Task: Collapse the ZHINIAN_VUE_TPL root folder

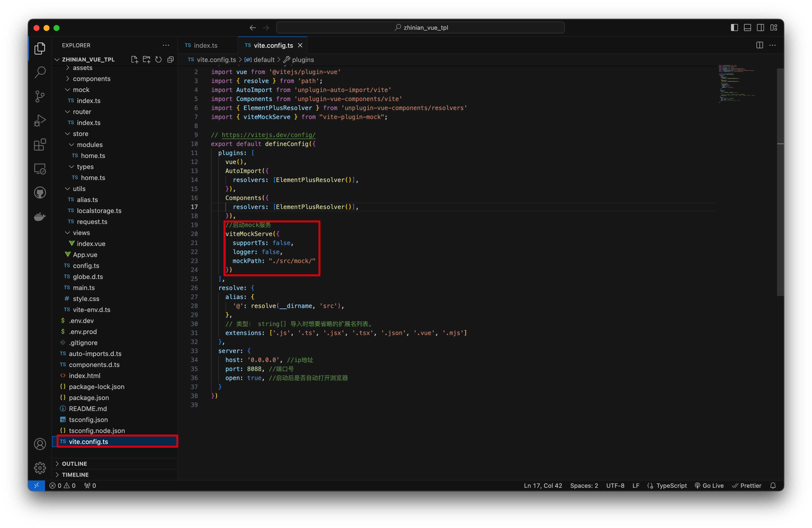Action: click(x=88, y=59)
